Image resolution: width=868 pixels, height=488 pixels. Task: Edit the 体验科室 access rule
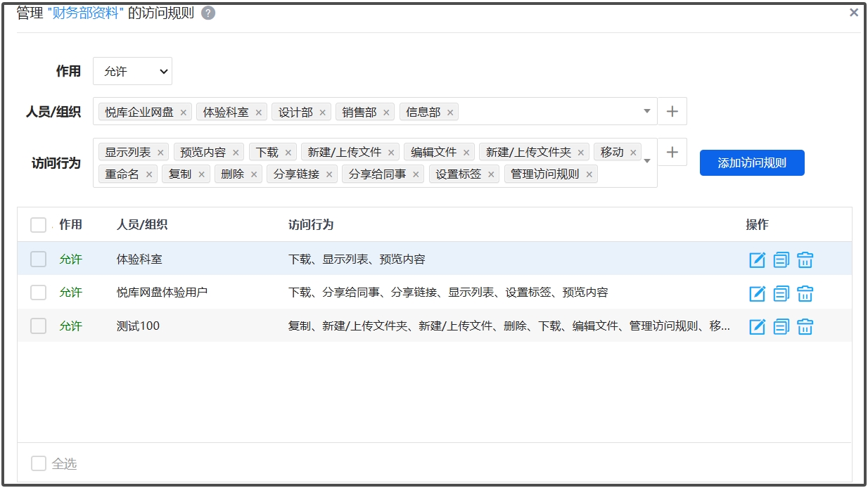point(757,259)
